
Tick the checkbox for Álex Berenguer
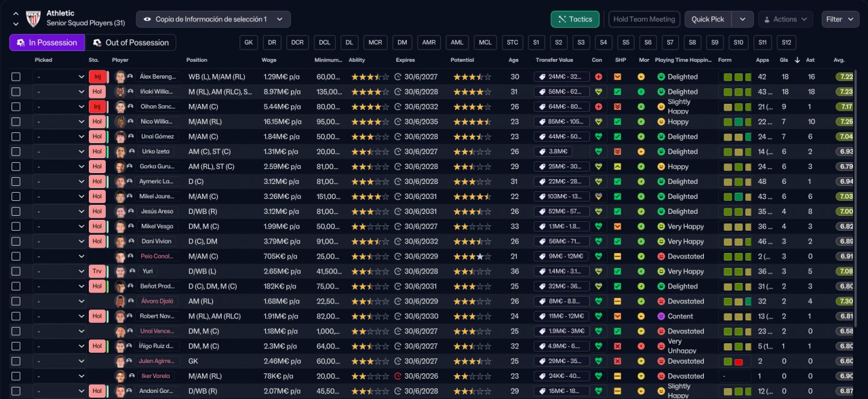[16, 77]
